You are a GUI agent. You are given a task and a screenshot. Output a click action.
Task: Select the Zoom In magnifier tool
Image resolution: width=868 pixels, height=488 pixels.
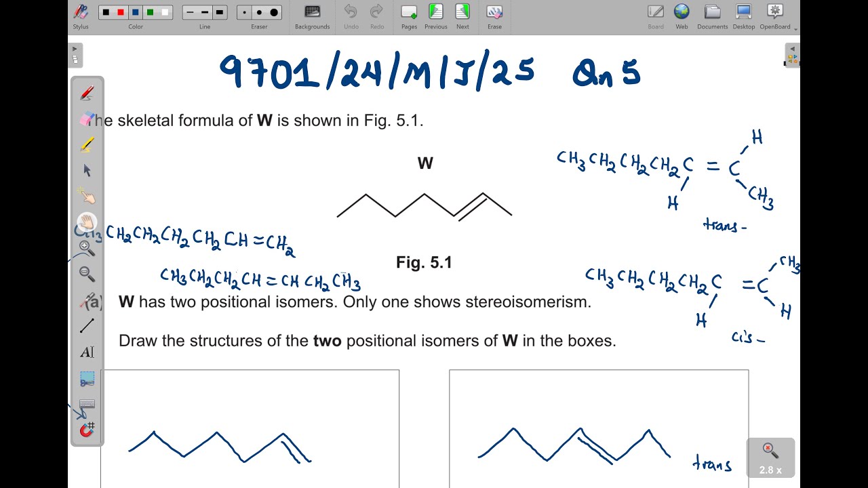pyautogui.click(x=87, y=248)
